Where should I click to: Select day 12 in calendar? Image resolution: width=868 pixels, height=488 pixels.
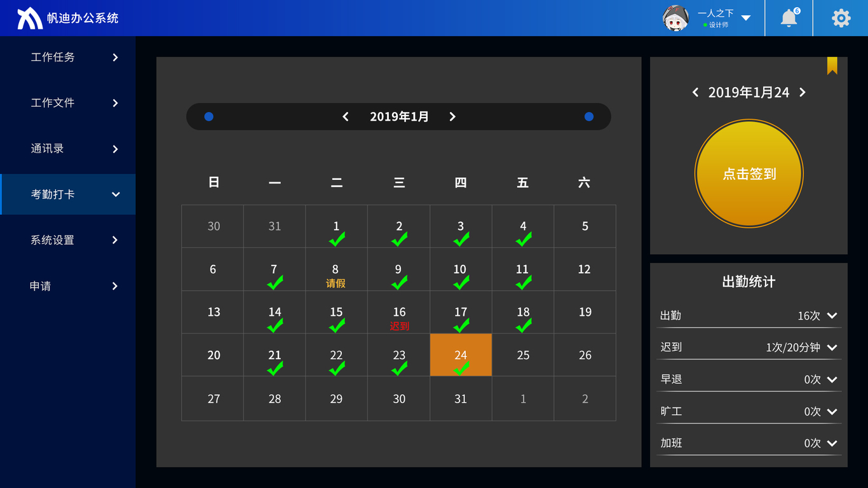585,269
